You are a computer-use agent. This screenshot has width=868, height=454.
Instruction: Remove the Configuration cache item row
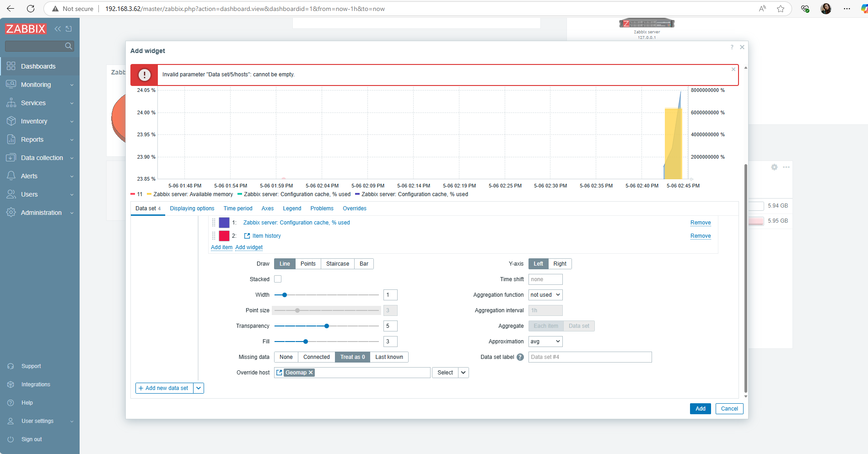[x=701, y=223]
